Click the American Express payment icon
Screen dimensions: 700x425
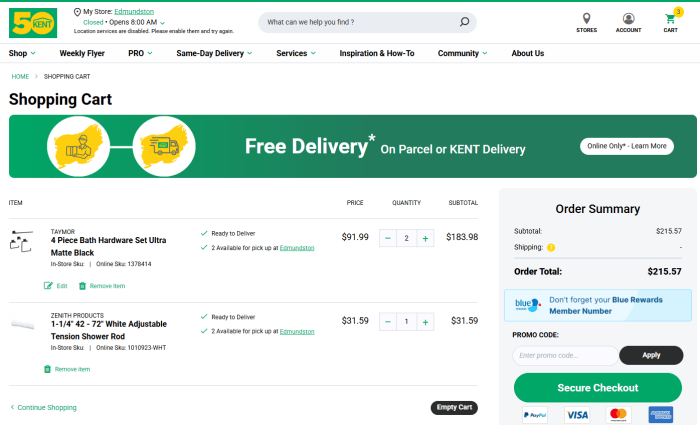pyautogui.click(x=661, y=415)
